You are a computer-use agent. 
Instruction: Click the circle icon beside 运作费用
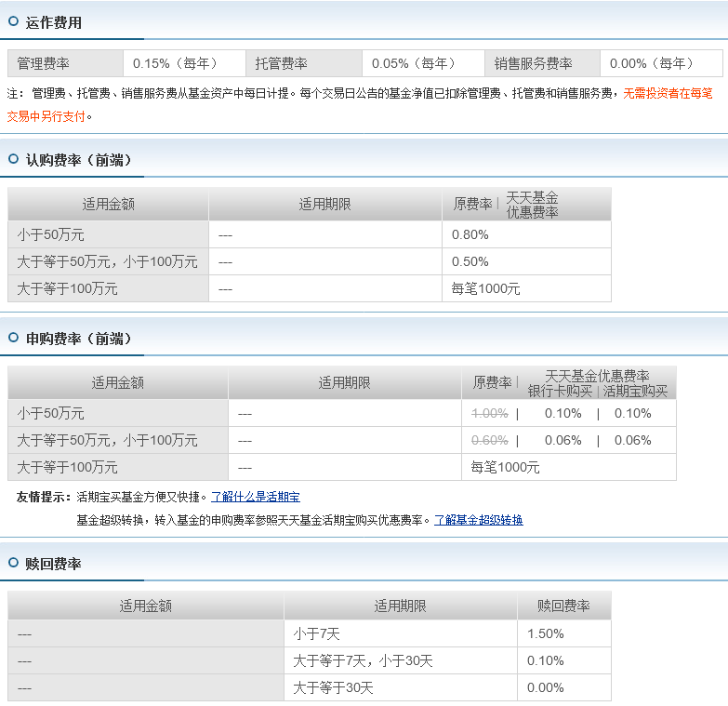click(x=13, y=20)
